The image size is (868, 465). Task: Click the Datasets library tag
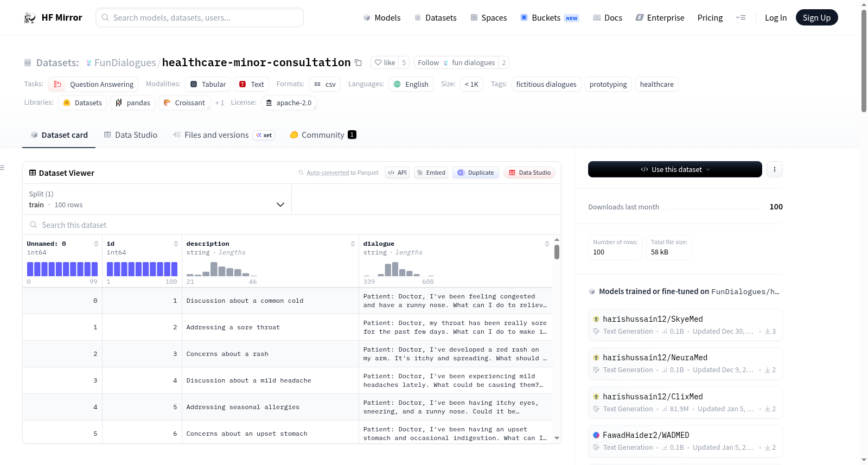pyautogui.click(x=82, y=103)
